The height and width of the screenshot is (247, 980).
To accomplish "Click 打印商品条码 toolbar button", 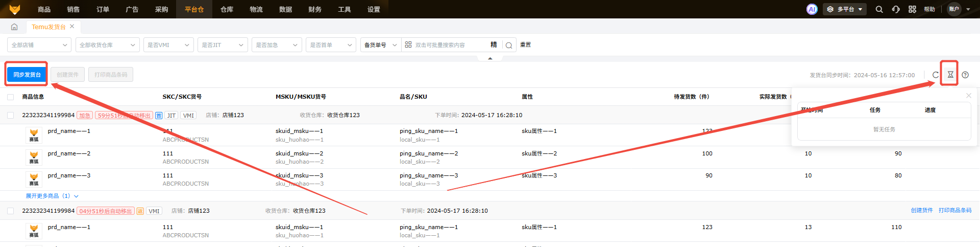I will (x=111, y=75).
